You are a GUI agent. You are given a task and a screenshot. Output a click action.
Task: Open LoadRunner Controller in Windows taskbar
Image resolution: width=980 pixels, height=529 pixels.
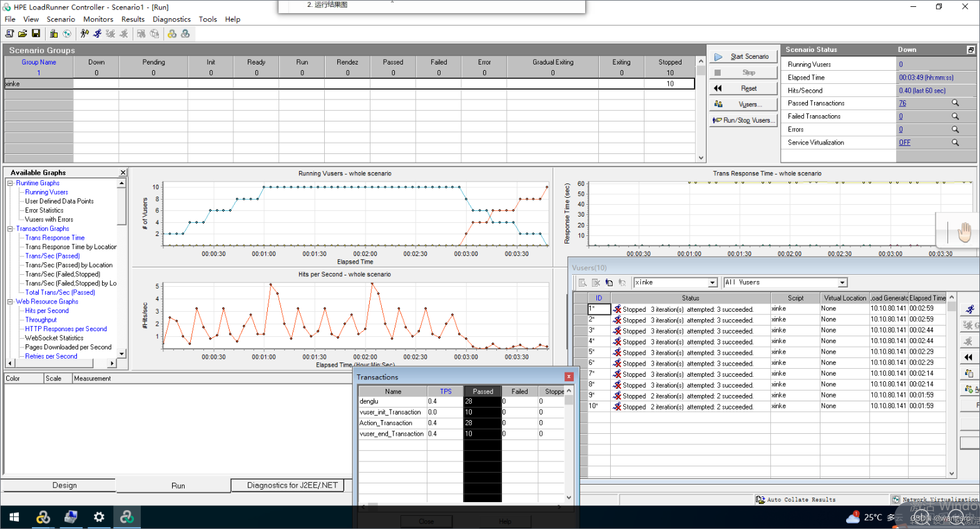(x=127, y=517)
